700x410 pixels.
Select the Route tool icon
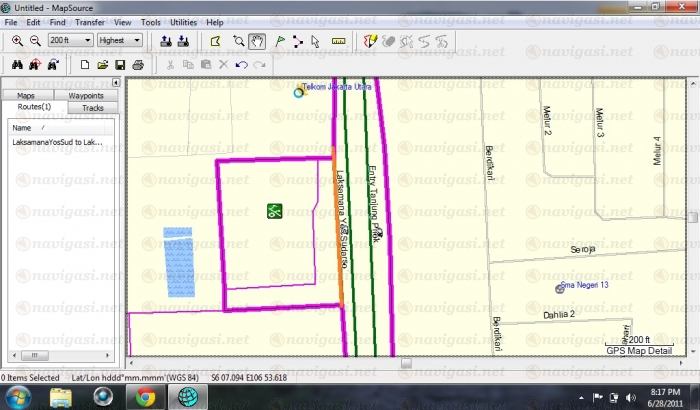[297, 41]
